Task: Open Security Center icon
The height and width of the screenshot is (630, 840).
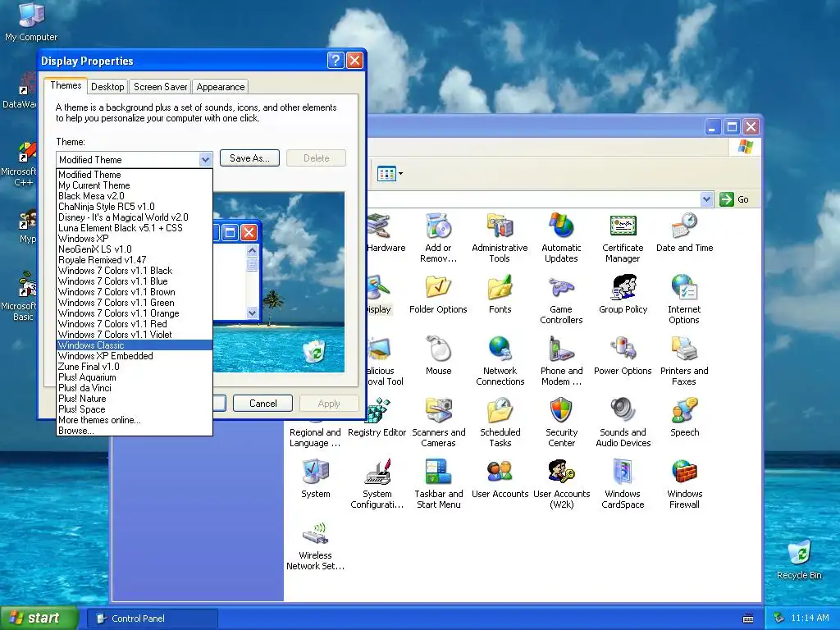Action: click(x=561, y=422)
